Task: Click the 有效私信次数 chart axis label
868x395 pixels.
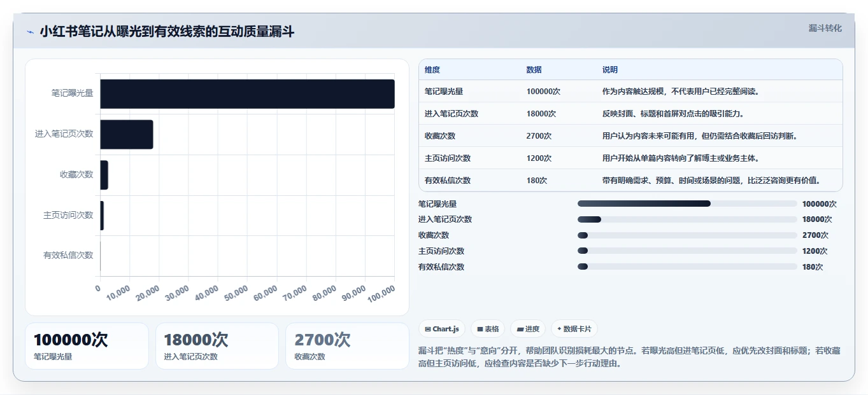Action: tap(68, 255)
